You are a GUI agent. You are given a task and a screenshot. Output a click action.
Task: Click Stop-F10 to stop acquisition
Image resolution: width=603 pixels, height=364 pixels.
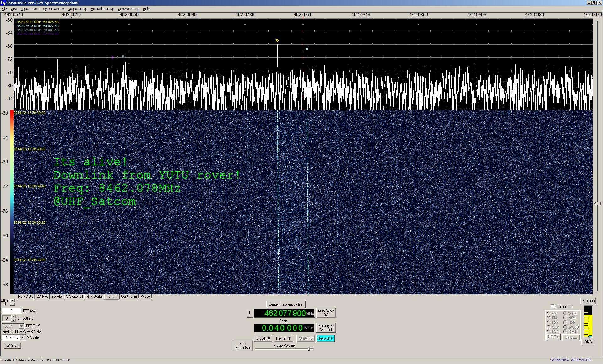263,338
